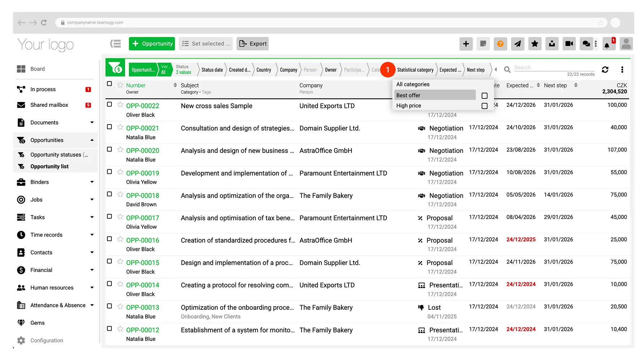
Task: Click into the Search field
Action: point(553,68)
